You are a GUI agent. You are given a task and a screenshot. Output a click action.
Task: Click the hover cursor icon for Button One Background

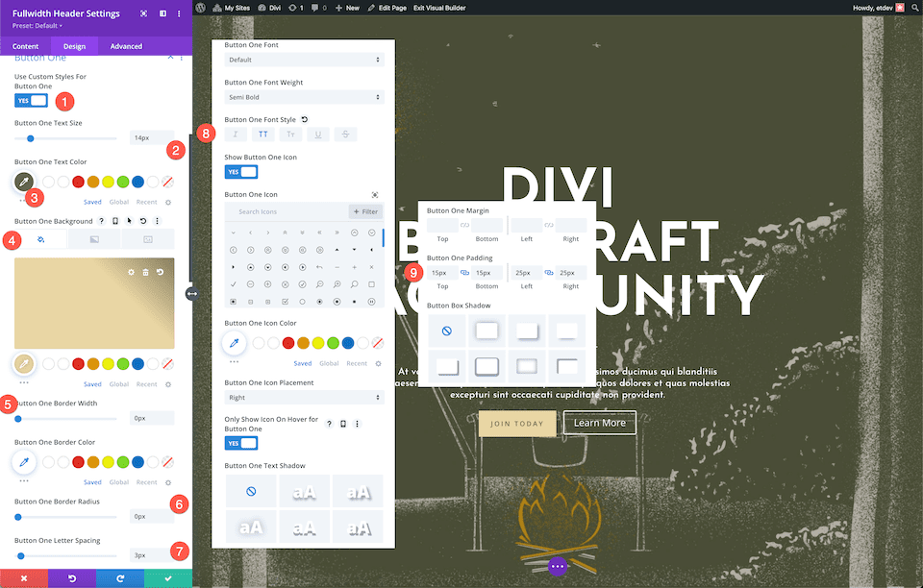click(129, 221)
